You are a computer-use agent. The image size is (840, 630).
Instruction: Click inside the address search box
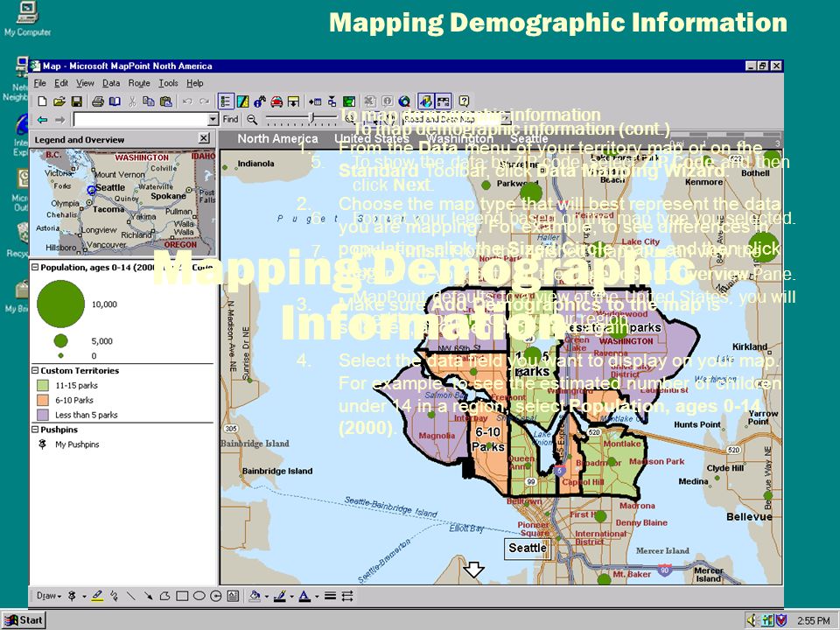pyautogui.click(x=140, y=120)
